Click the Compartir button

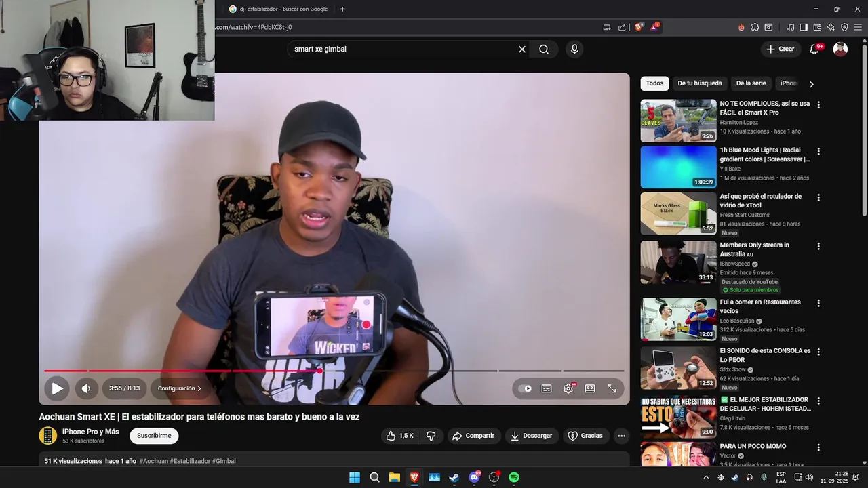tap(473, 436)
